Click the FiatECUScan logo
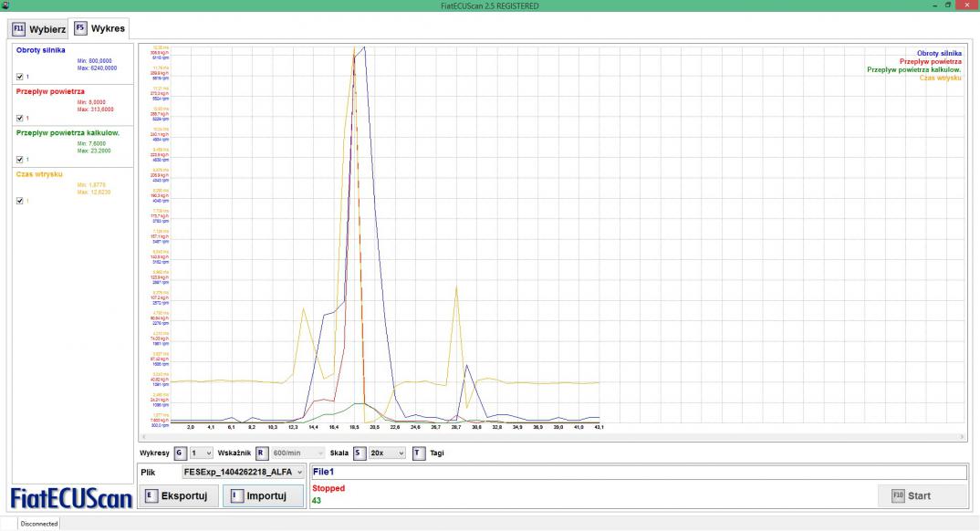980x531 pixels. (71, 498)
